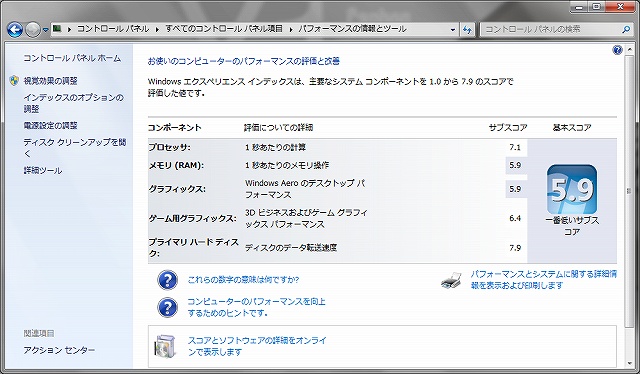Screen dimensions: 640x374
Task: Select すべてのコントロール パネル項目 breadcrumb
Action: coord(224,29)
